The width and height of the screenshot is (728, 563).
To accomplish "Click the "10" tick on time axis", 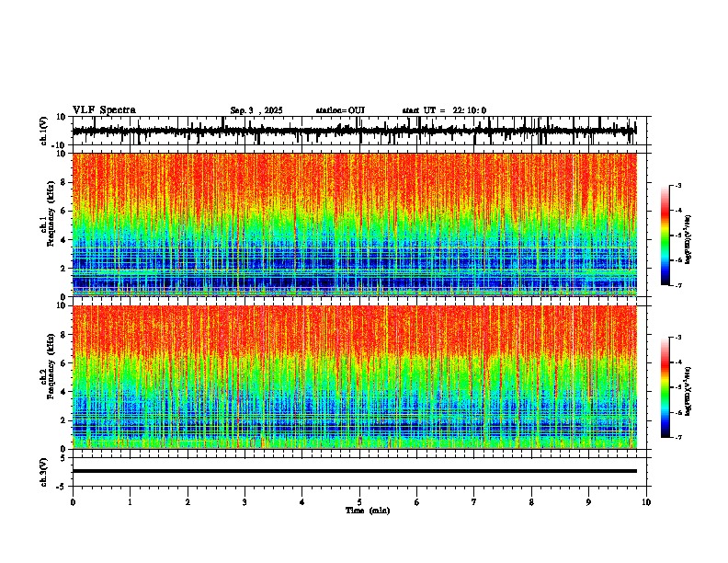I will tap(646, 502).
